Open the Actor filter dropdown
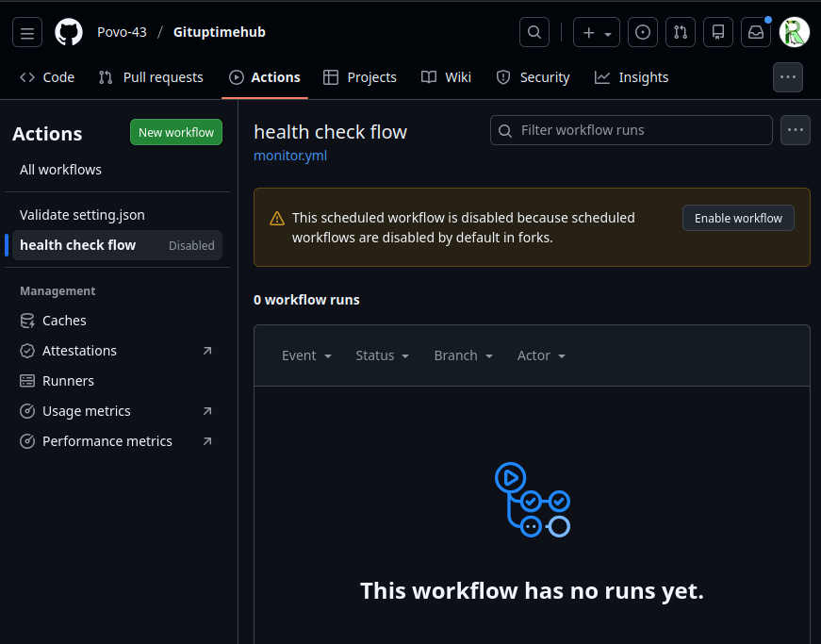The width and height of the screenshot is (821, 644). pyautogui.click(x=541, y=355)
